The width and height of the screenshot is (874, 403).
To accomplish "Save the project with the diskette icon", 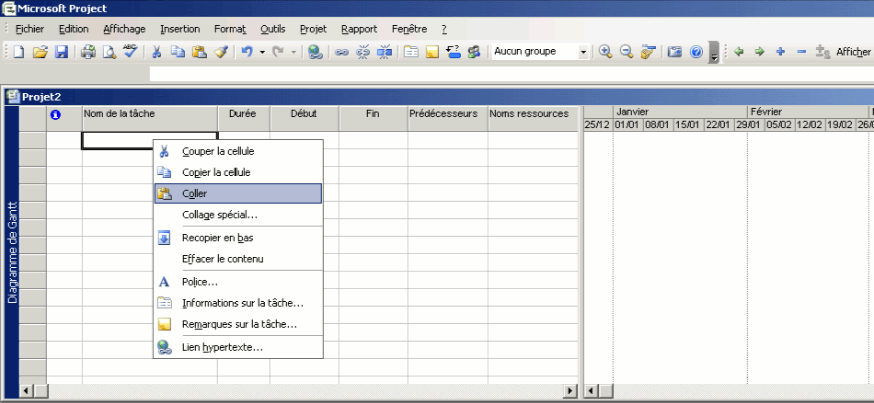I will pos(61,52).
